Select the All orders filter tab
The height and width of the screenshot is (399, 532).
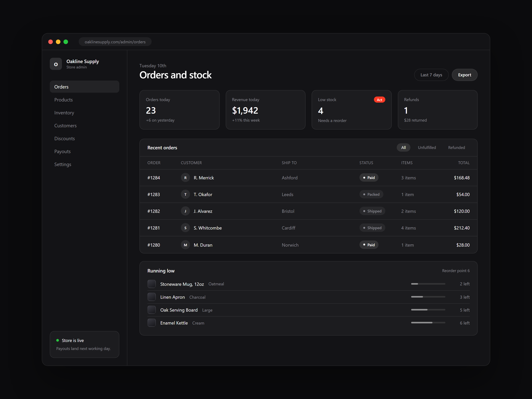(403, 147)
